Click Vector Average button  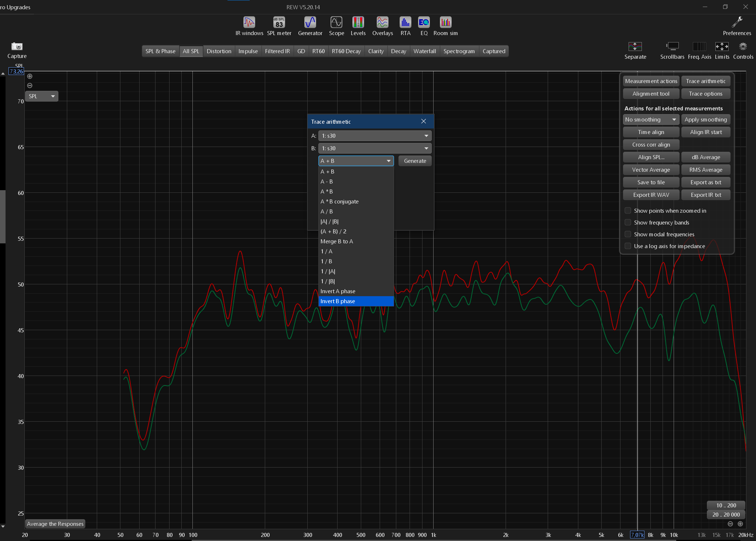point(651,170)
